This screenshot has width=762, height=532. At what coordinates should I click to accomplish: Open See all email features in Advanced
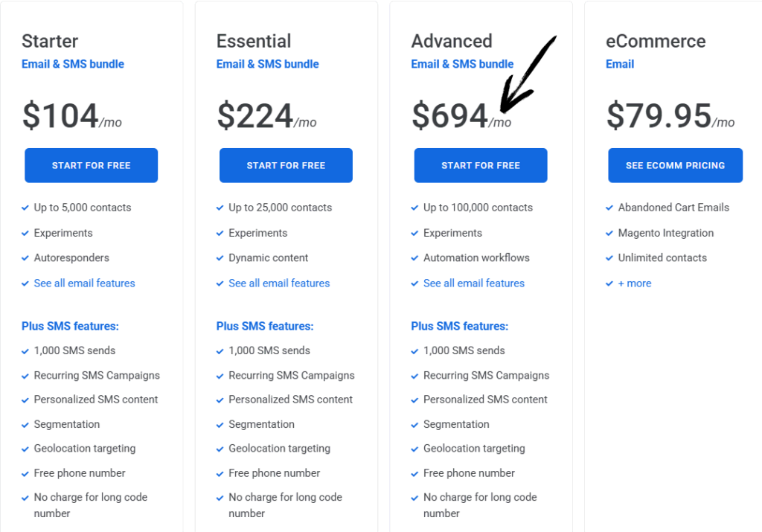click(x=474, y=283)
